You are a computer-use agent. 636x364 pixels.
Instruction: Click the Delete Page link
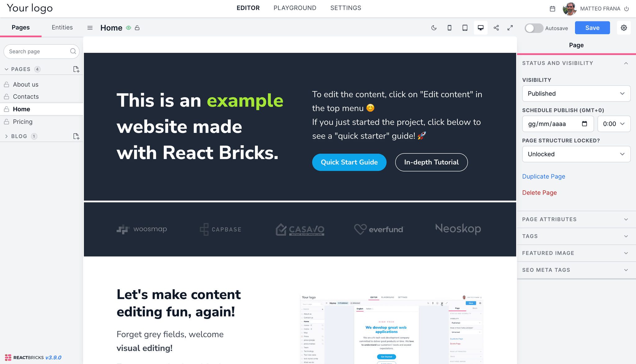tap(539, 193)
